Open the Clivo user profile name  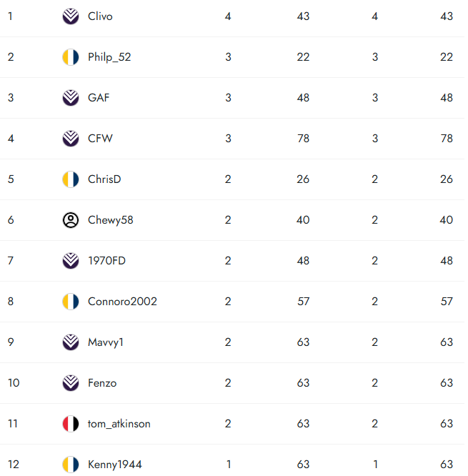100,16
